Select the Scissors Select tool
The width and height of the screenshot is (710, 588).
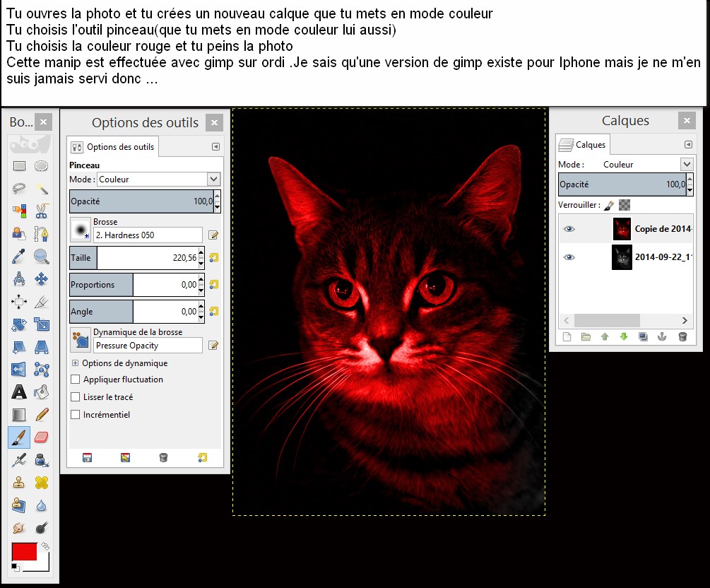(41, 211)
